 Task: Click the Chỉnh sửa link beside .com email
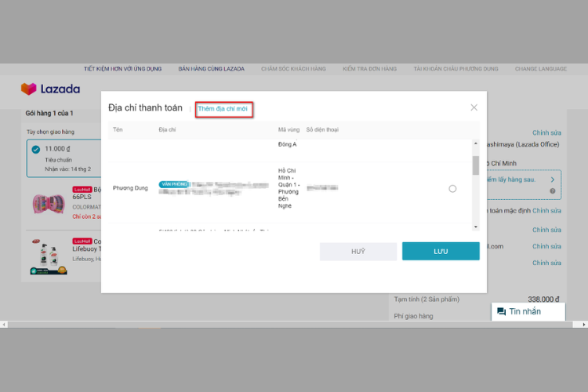(546, 246)
